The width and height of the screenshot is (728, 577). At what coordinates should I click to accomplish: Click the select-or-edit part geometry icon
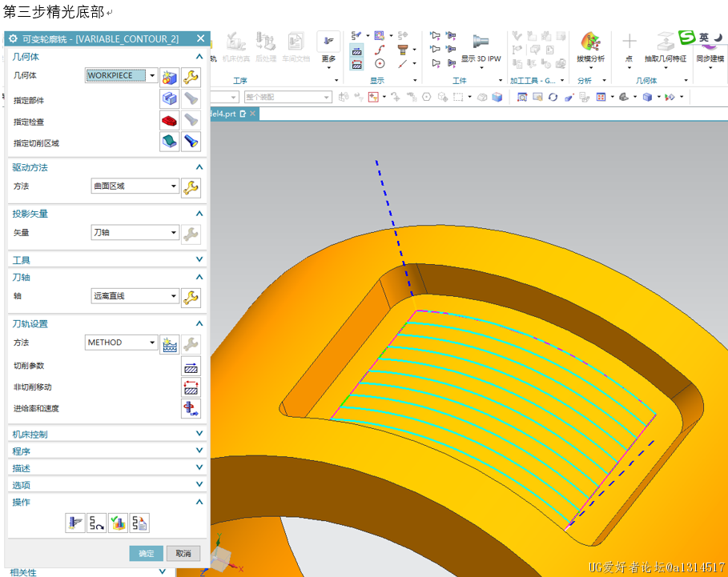pos(169,98)
